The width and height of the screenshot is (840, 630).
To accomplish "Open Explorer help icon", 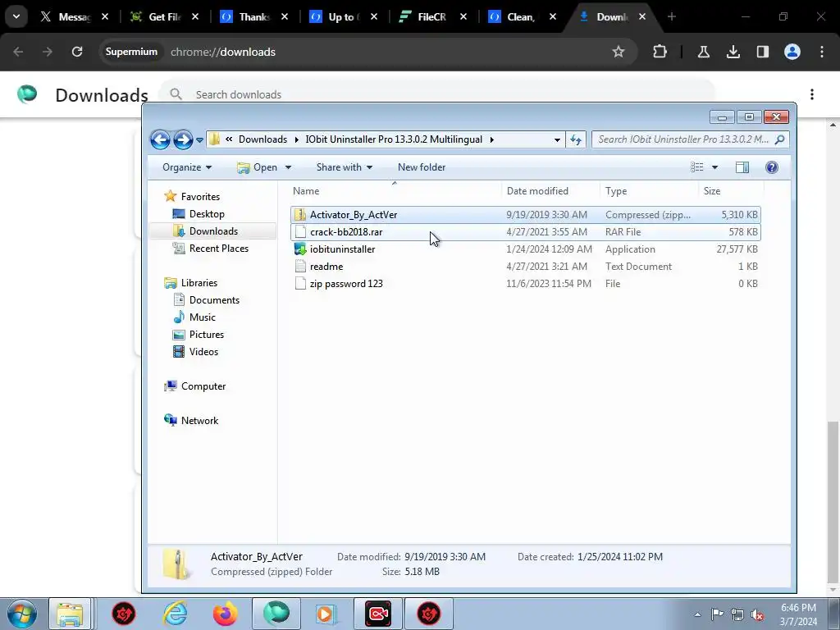I will [x=771, y=167].
